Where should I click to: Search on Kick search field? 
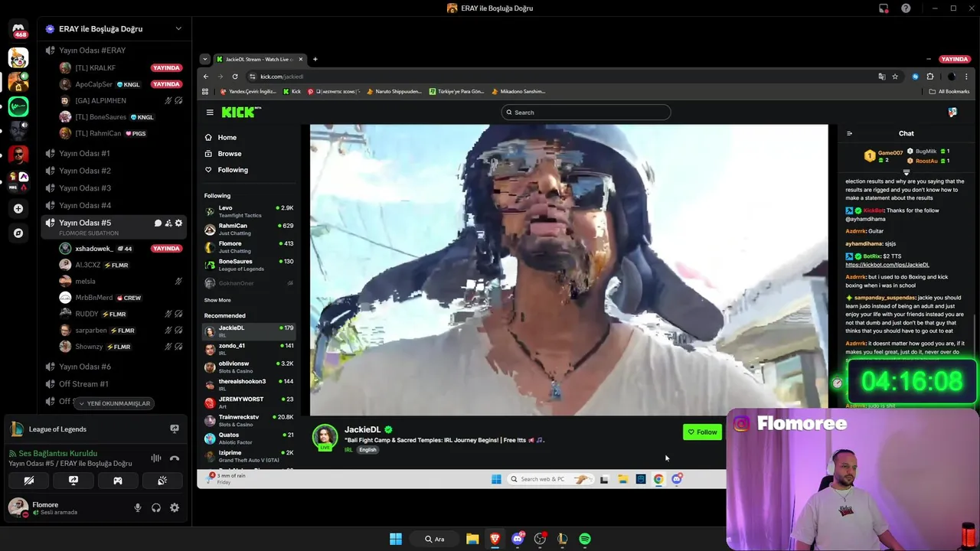586,112
